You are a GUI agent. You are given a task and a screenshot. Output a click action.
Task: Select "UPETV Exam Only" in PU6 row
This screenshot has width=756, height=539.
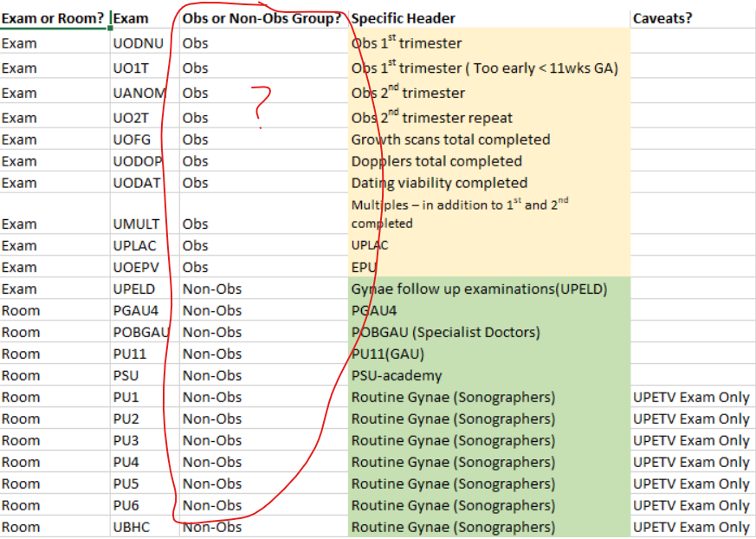point(693,505)
